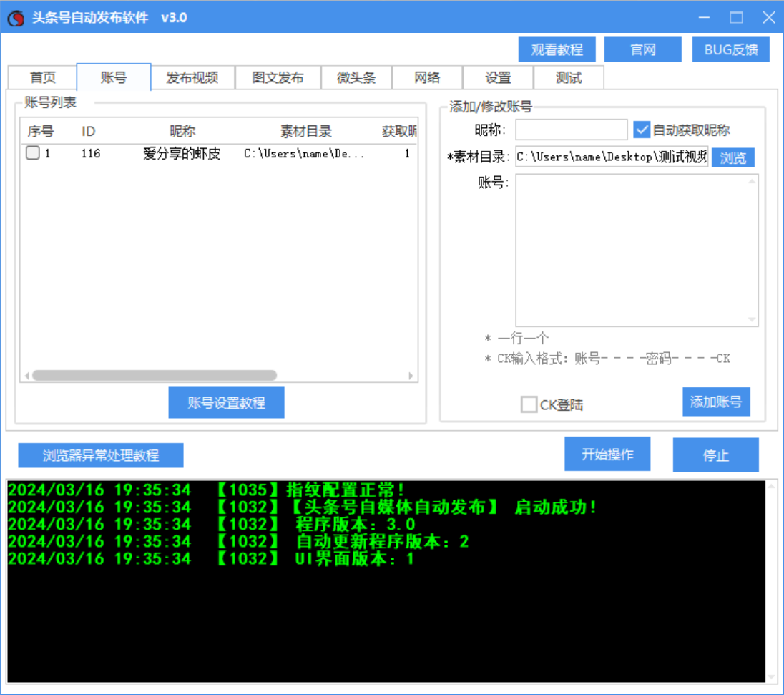Switch to the 微头条 tab
Viewport: 784px width, 695px height.
click(x=356, y=77)
